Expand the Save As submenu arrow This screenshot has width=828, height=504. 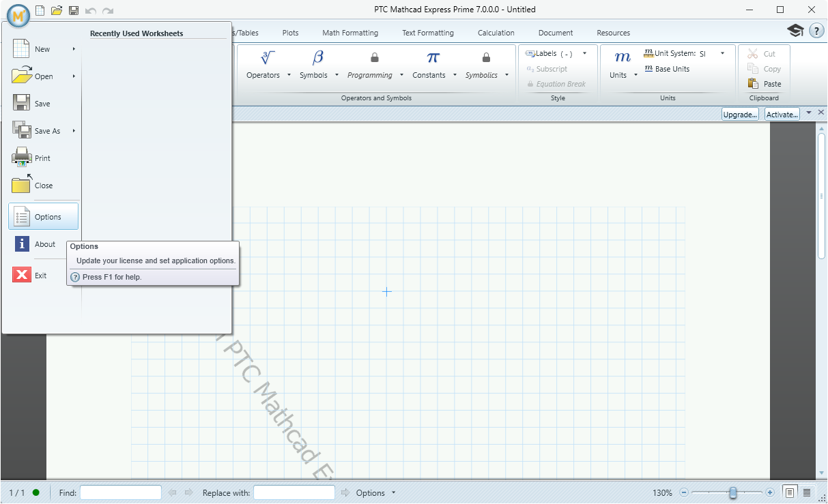click(74, 131)
